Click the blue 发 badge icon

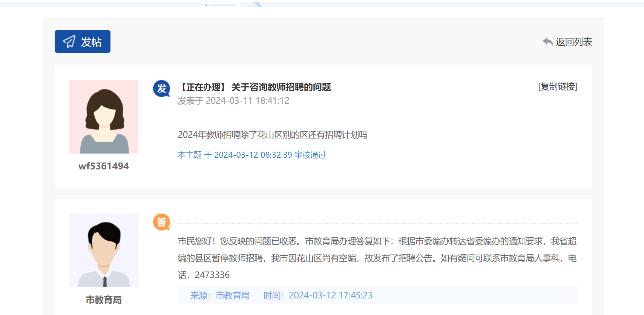[x=162, y=89]
